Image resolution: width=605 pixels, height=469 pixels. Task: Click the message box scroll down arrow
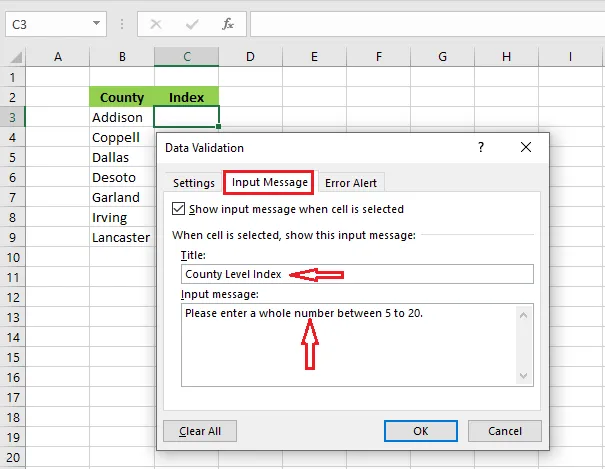(524, 375)
